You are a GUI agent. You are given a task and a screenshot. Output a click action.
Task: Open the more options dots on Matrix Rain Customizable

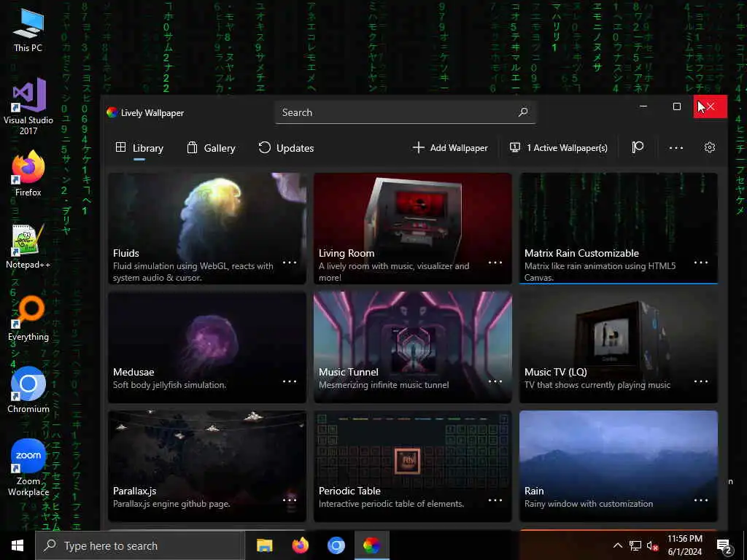(x=701, y=262)
